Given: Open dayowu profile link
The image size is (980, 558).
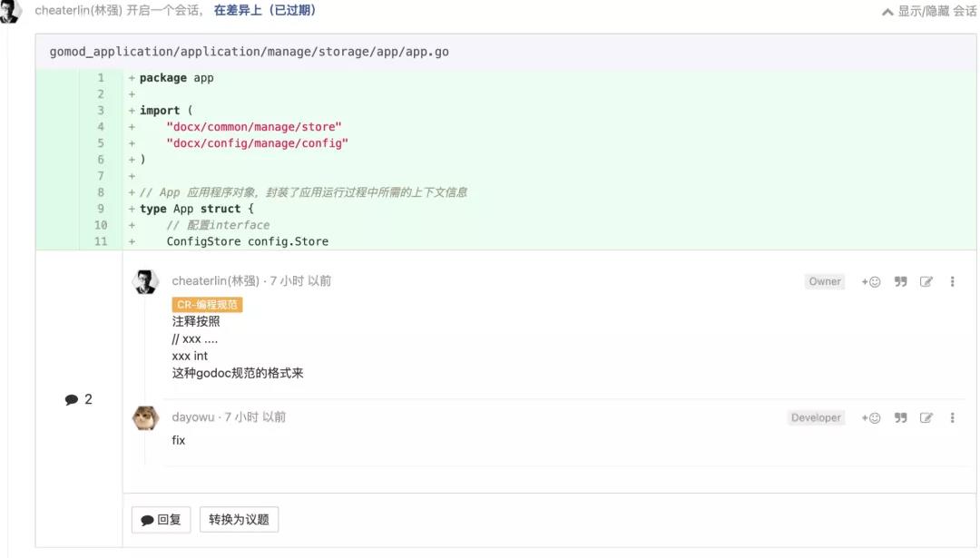Looking at the screenshot, I should 193,416.
